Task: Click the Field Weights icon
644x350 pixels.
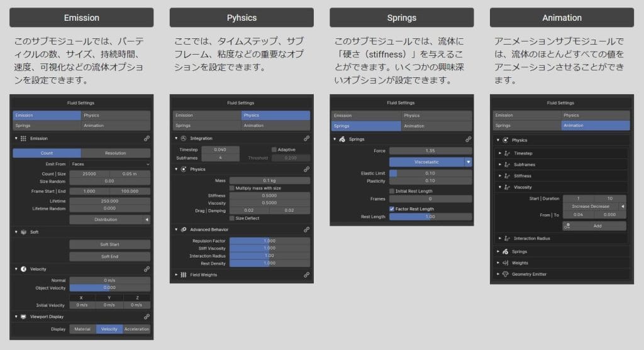Action: pos(184,275)
